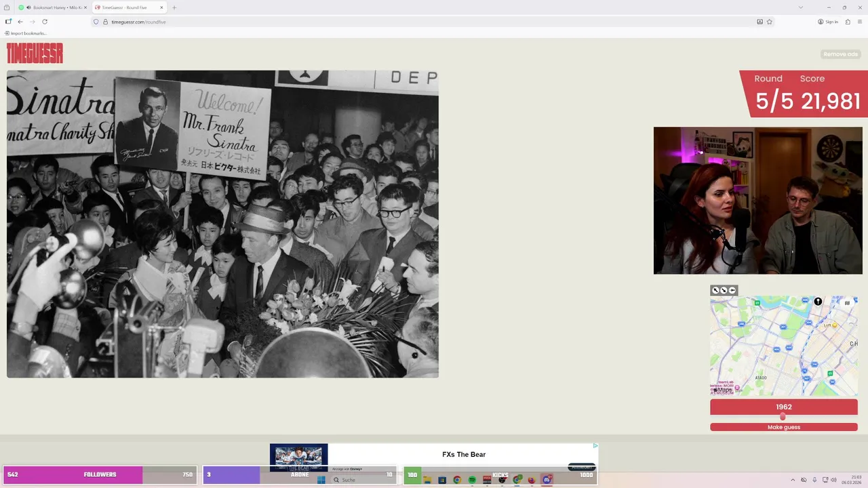Click the TimeGuessr logo
The width and height of the screenshot is (868, 488).
coord(35,53)
